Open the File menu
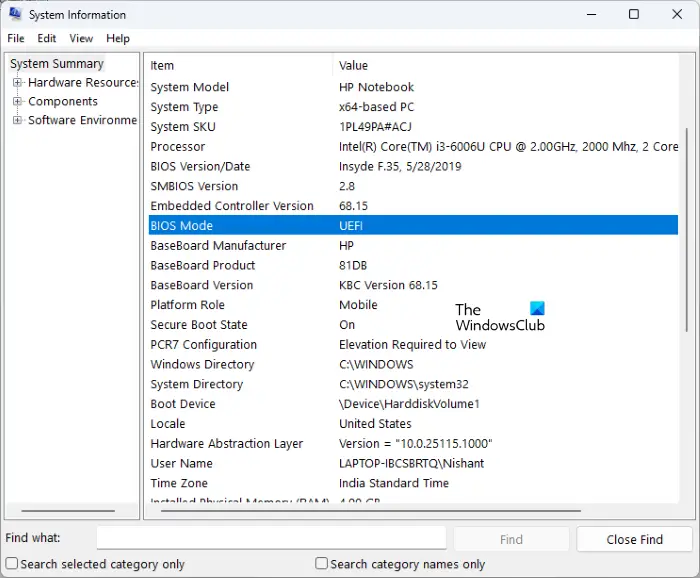Viewport: 700px width, 578px height. point(16,38)
